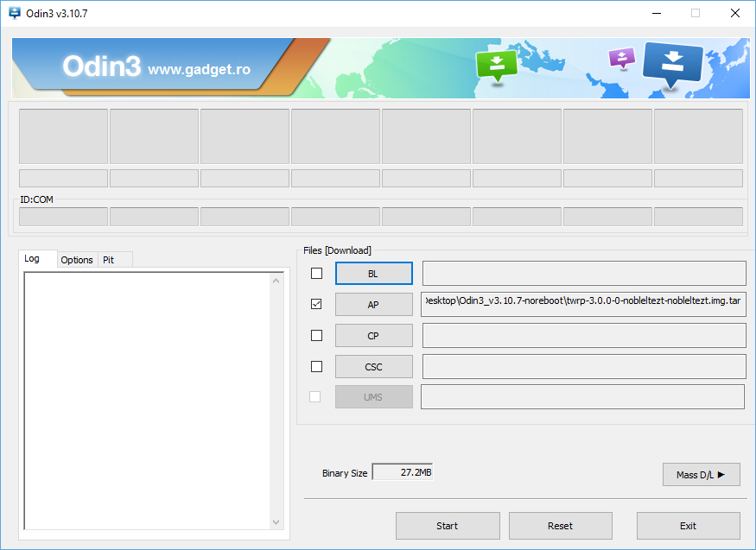This screenshot has width=756, height=550.
Task: Browse for a BL file
Action: [x=373, y=274]
